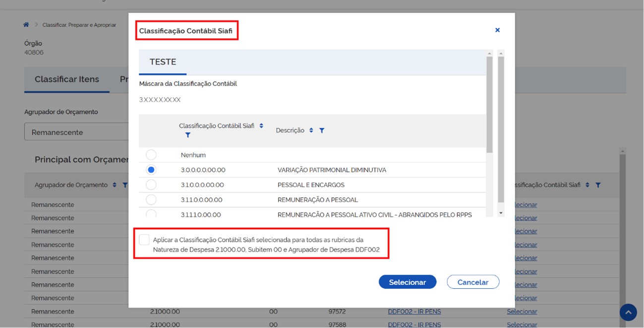Open the DDF002 - IR PENS link

point(414,312)
